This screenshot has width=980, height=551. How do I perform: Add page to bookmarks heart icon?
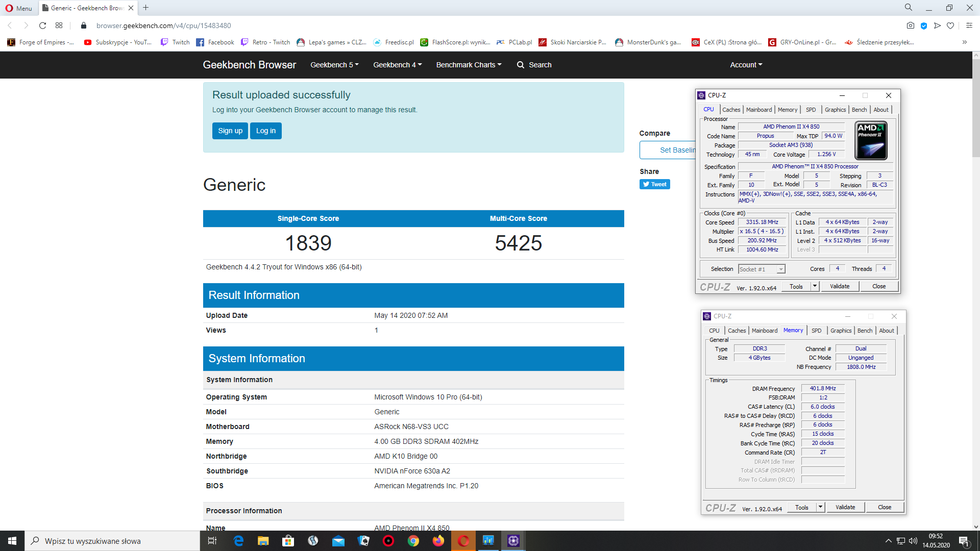(x=950, y=26)
